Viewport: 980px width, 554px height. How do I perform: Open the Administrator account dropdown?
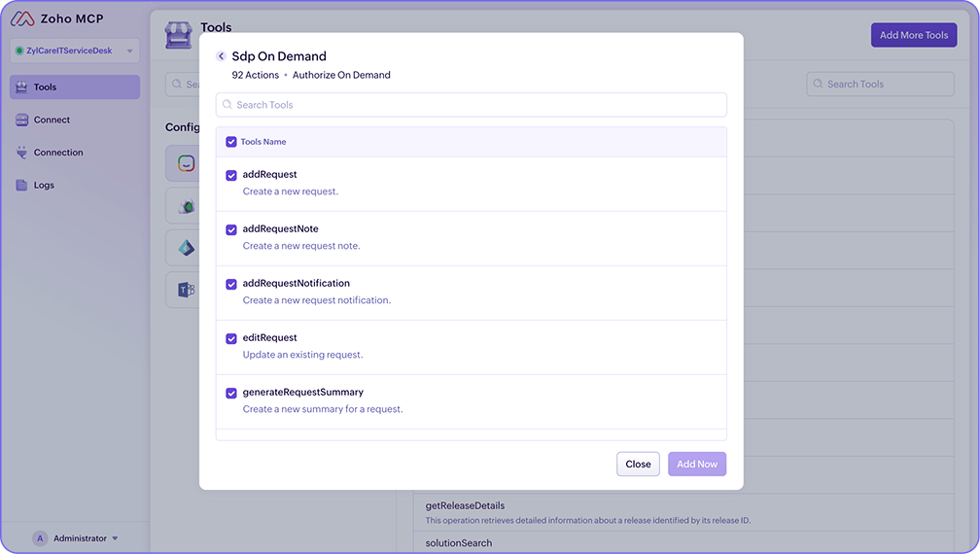(75, 538)
